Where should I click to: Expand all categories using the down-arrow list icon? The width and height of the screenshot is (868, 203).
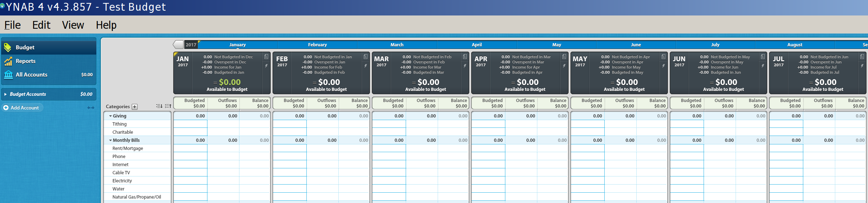click(x=159, y=106)
